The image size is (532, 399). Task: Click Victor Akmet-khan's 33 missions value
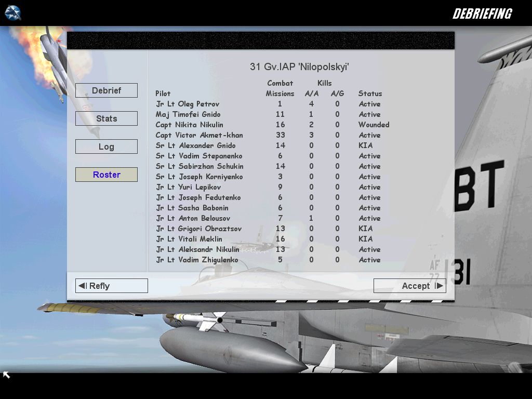(x=280, y=135)
